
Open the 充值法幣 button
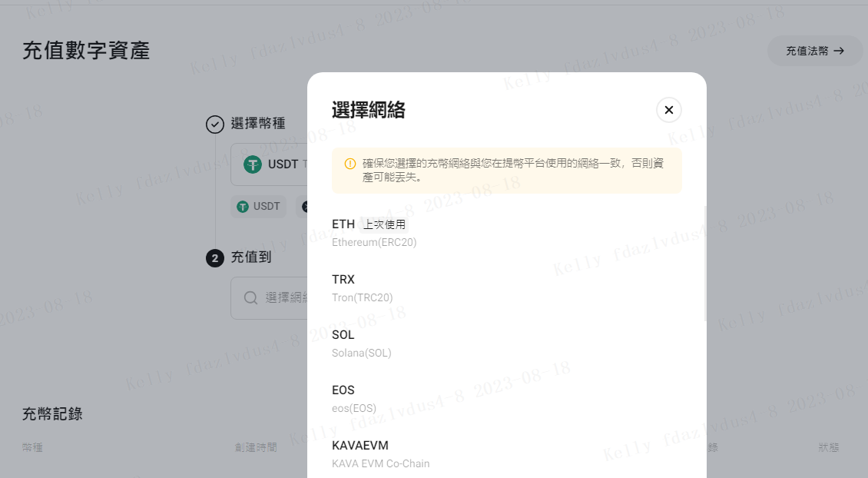tap(815, 51)
